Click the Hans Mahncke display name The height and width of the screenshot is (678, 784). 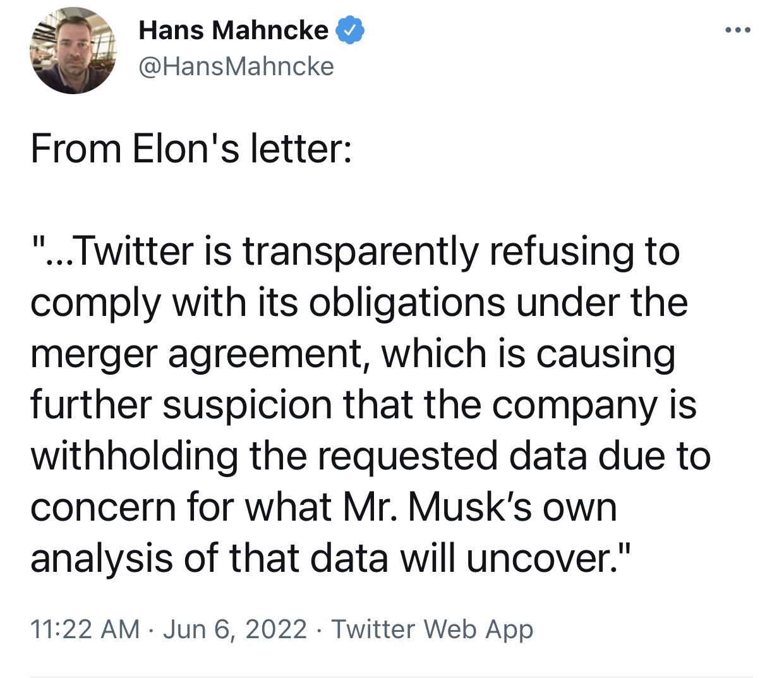point(233,30)
